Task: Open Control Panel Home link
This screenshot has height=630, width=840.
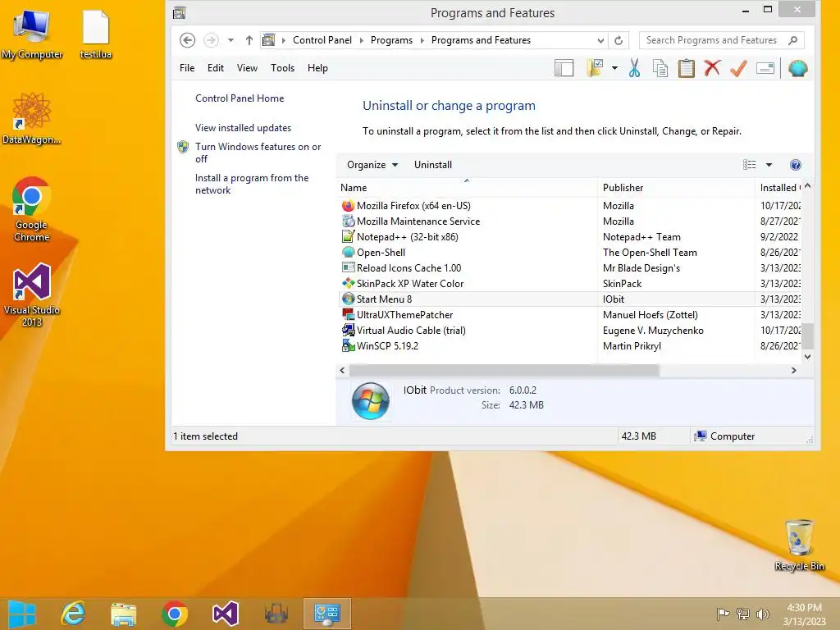Action: pos(240,98)
